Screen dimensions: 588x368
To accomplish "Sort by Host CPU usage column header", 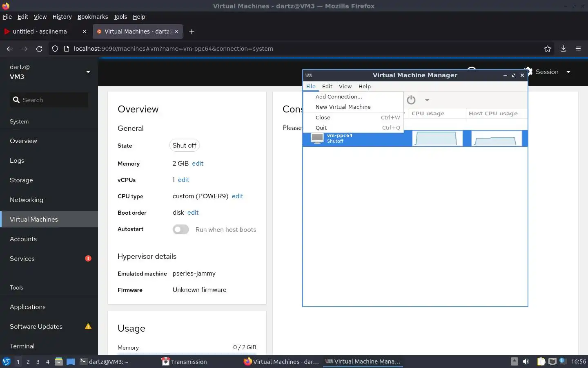I will (x=496, y=113).
